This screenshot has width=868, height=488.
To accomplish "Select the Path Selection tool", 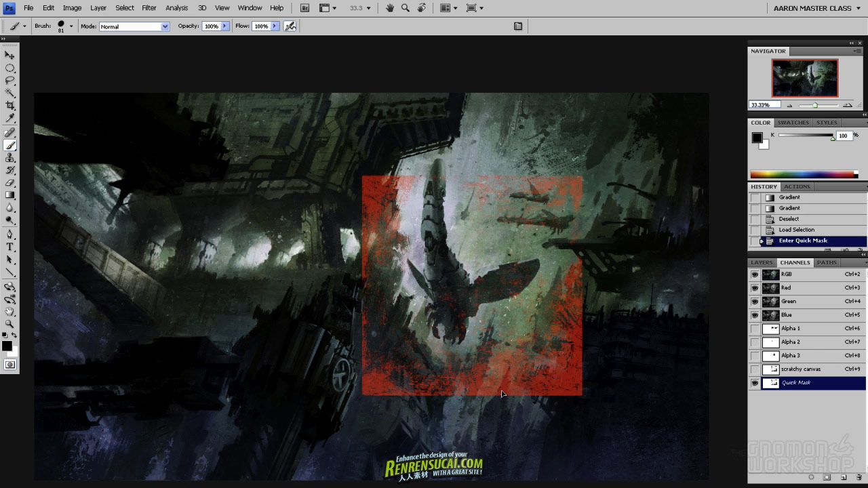I will 9,260.
